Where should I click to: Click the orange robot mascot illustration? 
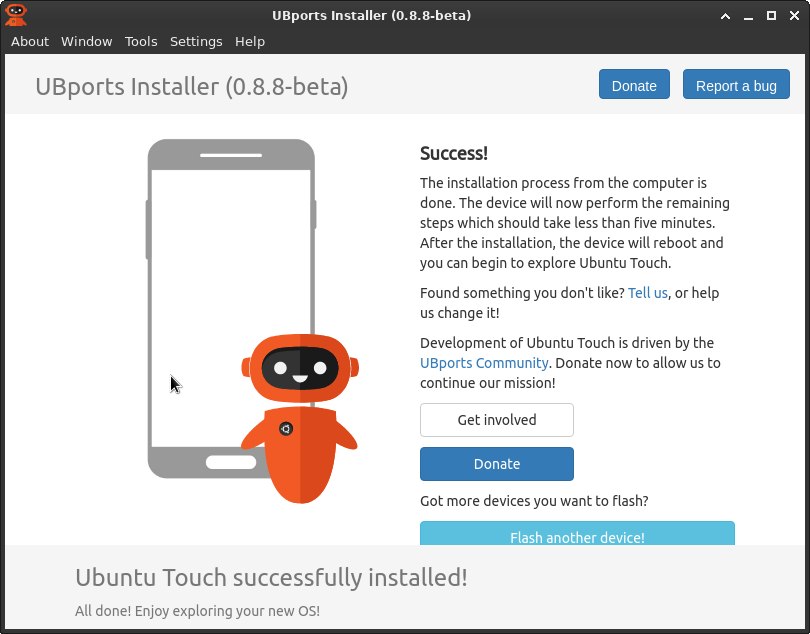300,419
